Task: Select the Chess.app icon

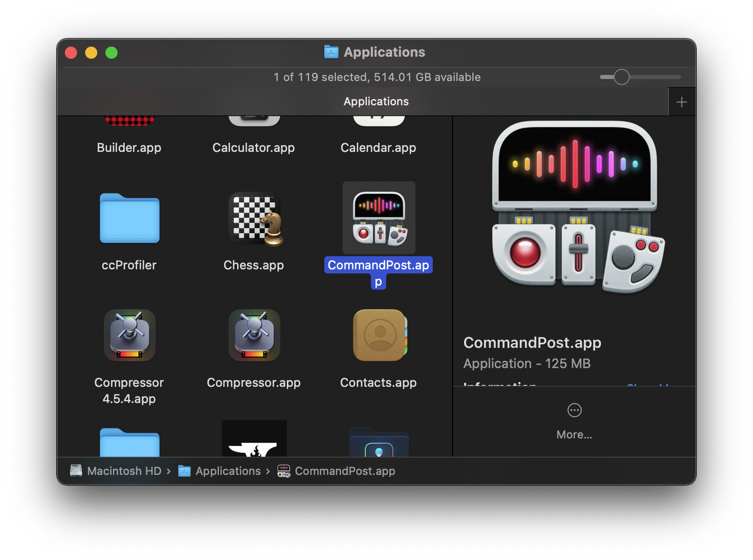Action: pyautogui.click(x=255, y=219)
